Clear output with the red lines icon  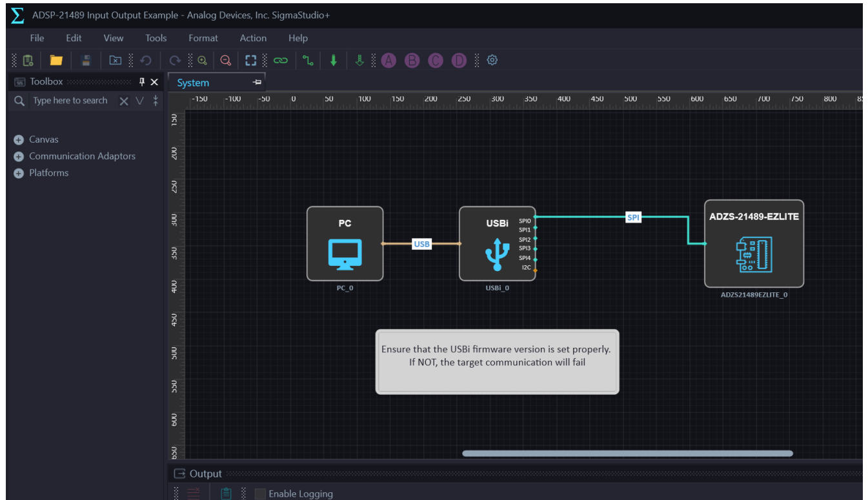click(194, 494)
